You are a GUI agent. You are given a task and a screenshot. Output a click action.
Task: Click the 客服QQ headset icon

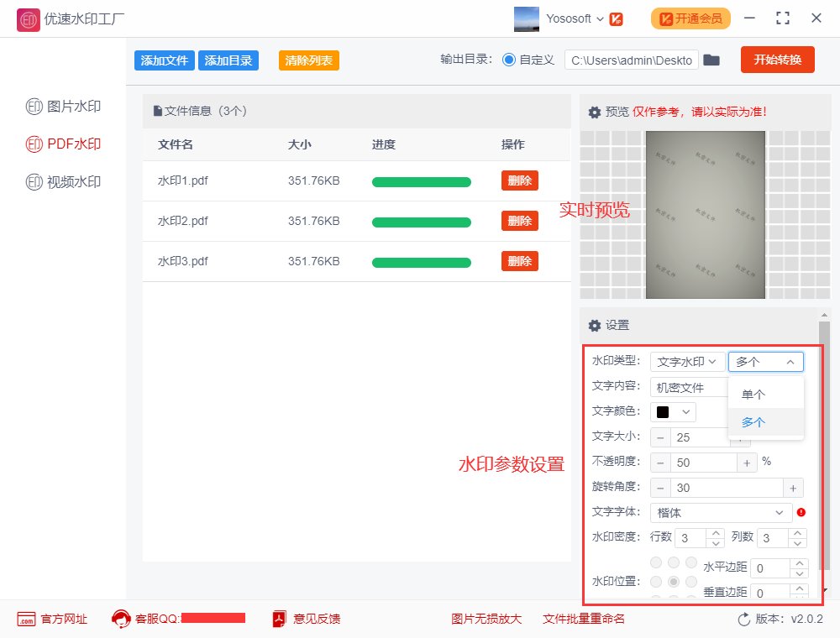120,620
